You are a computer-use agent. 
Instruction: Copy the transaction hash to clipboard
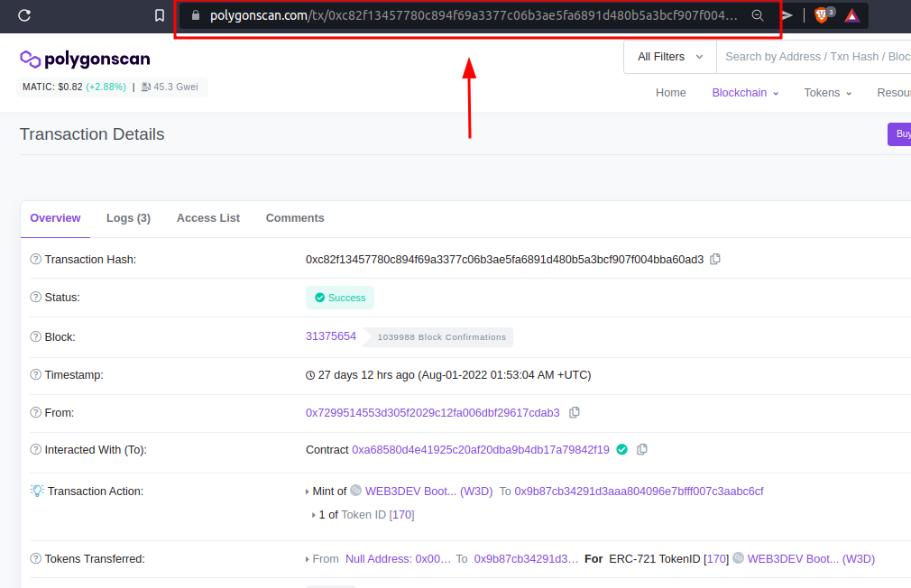coord(715,260)
